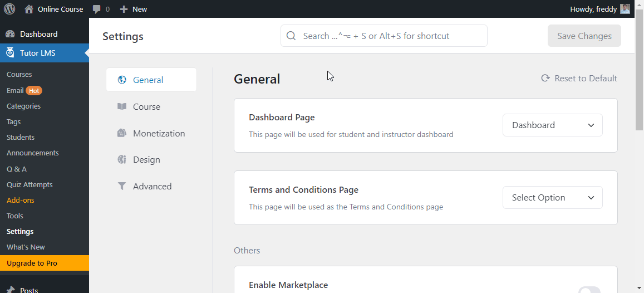Click the plus New icon
644x293 pixels.
click(124, 9)
